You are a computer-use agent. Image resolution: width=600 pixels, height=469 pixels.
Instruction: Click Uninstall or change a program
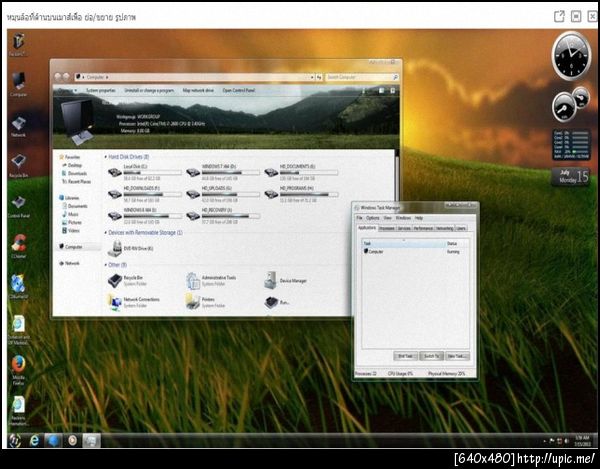(149, 91)
